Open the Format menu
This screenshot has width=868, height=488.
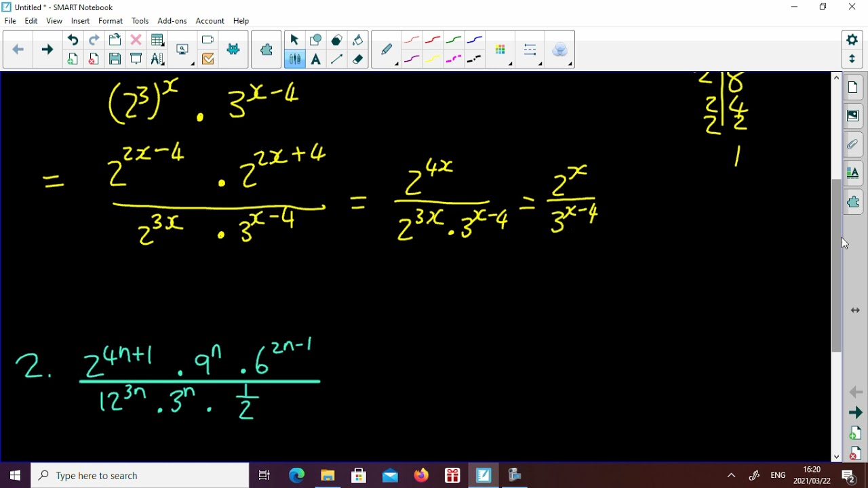coord(111,21)
